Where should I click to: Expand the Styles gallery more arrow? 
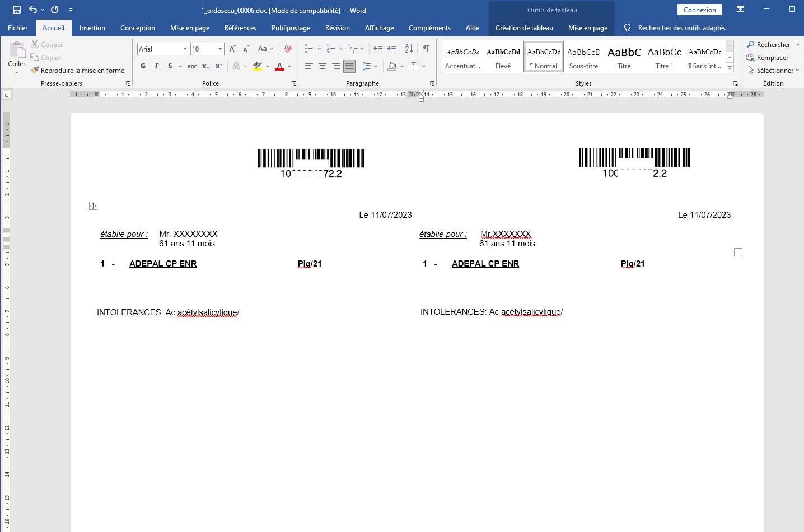click(x=730, y=68)
